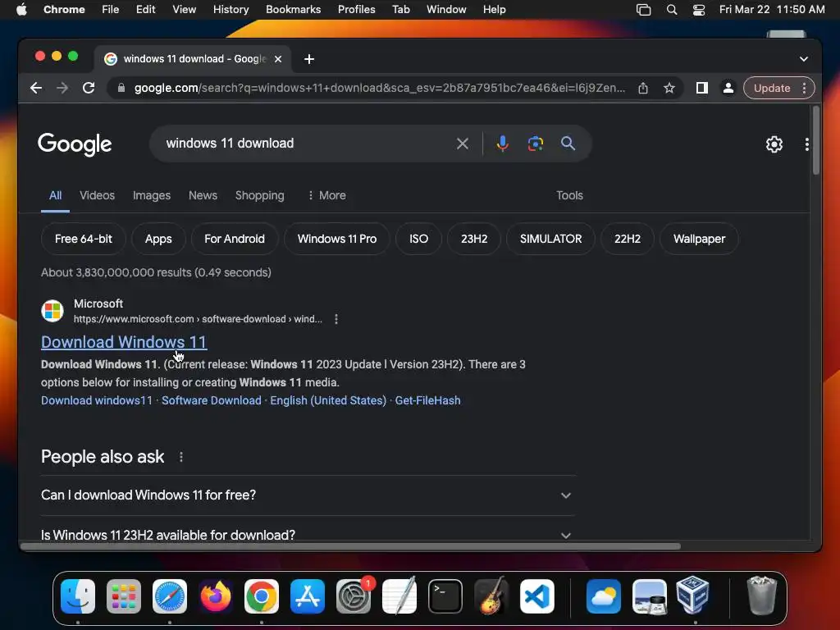This screenshot has height=630, width=840.
Task: Go back with the browser back arrow
Action: (36, 88)
